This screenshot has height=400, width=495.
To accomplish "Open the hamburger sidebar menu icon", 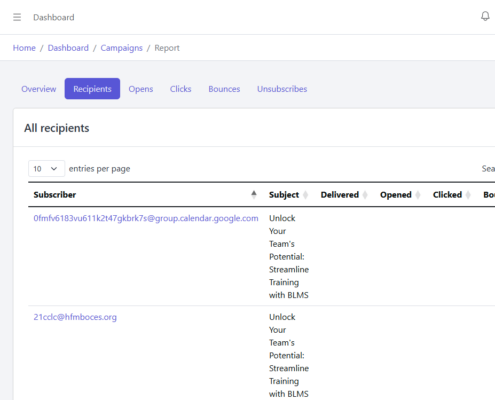I will point(17,17).
